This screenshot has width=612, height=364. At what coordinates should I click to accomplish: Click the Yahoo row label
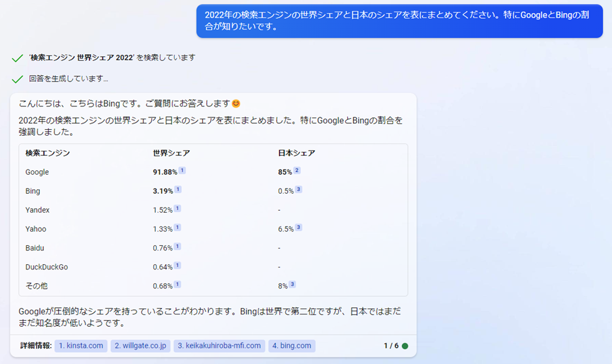(35, 229)
